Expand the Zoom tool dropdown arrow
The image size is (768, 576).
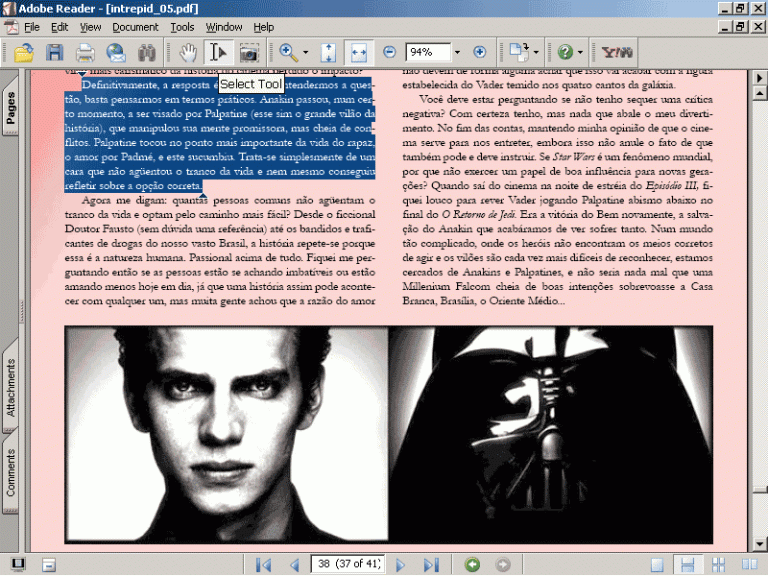[x=306, y=52]
